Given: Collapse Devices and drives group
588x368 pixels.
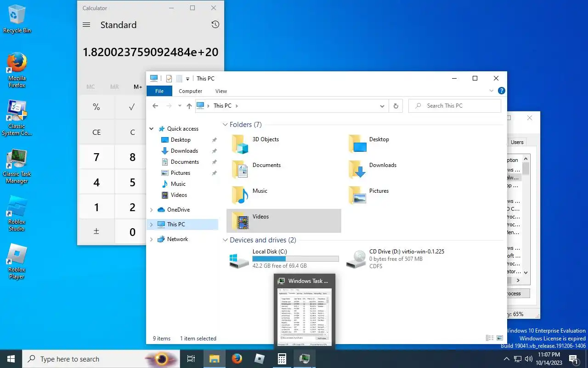Looking at the screenshot, I should [x=225, y=240].
